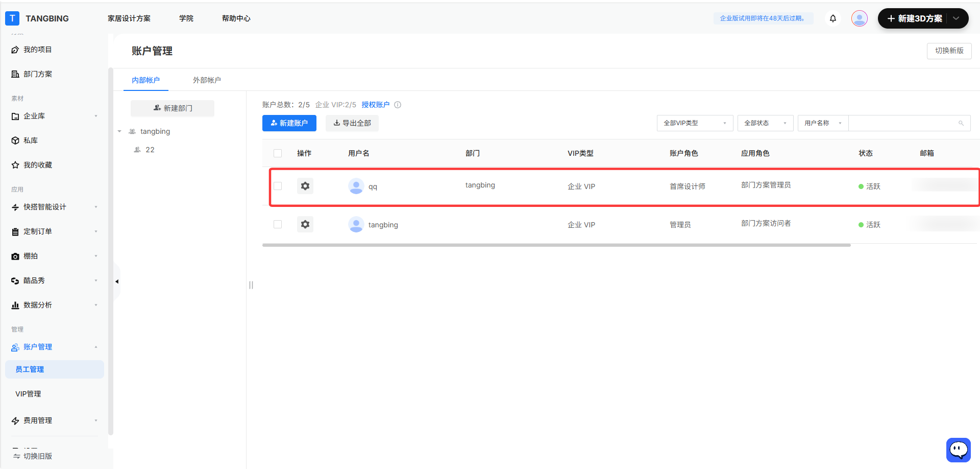Select department 22 in tree

[150, 150]
